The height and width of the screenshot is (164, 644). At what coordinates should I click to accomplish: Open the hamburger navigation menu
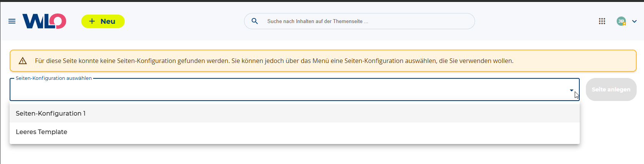(x=12, y=21)
